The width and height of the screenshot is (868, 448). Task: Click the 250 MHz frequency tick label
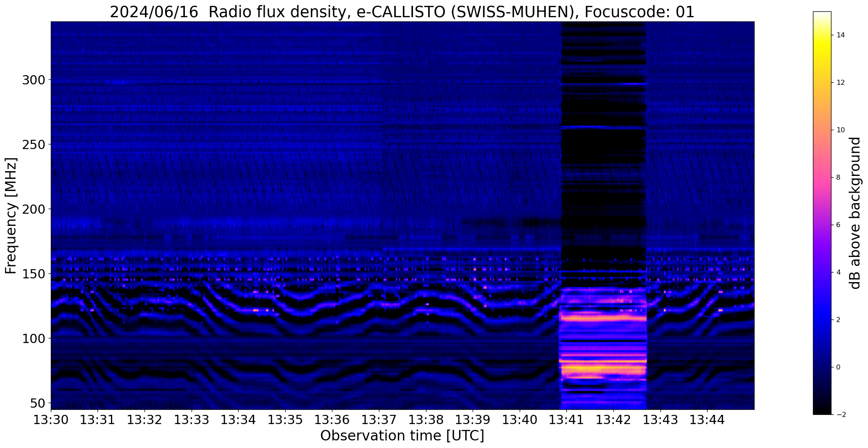click(34, 144)
